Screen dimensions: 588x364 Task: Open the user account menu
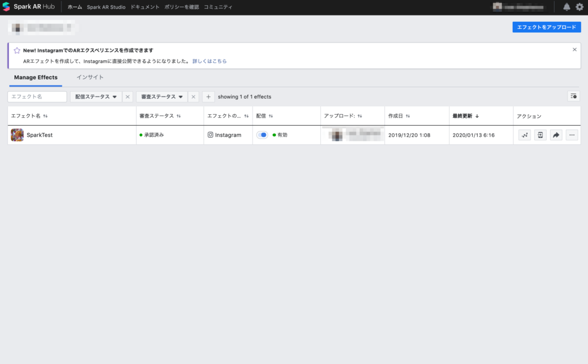point(519,7)
